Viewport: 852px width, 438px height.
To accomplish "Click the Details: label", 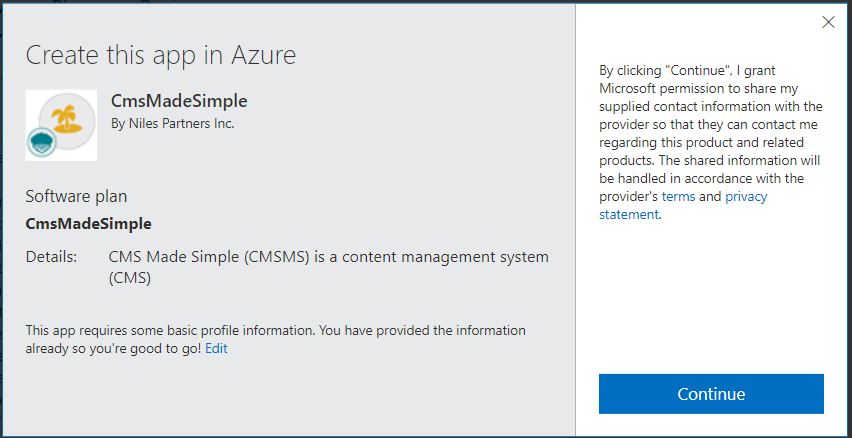I will tap(51, 257).
